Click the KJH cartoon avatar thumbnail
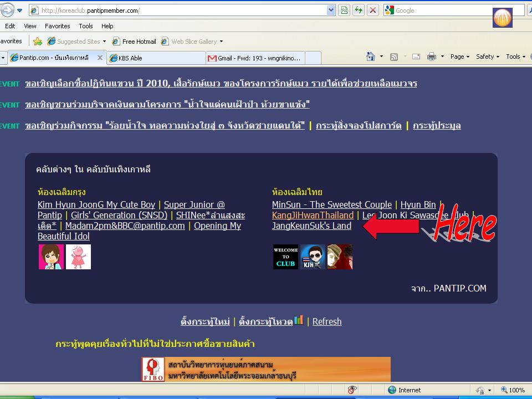The height and width of the screenshot is (399, 532). coord(313,257)
